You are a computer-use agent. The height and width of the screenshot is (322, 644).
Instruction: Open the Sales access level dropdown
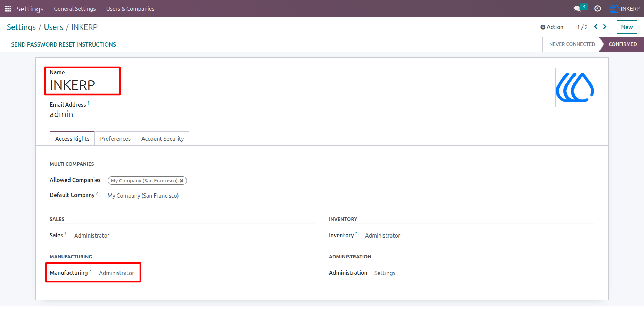coord(92,236)
